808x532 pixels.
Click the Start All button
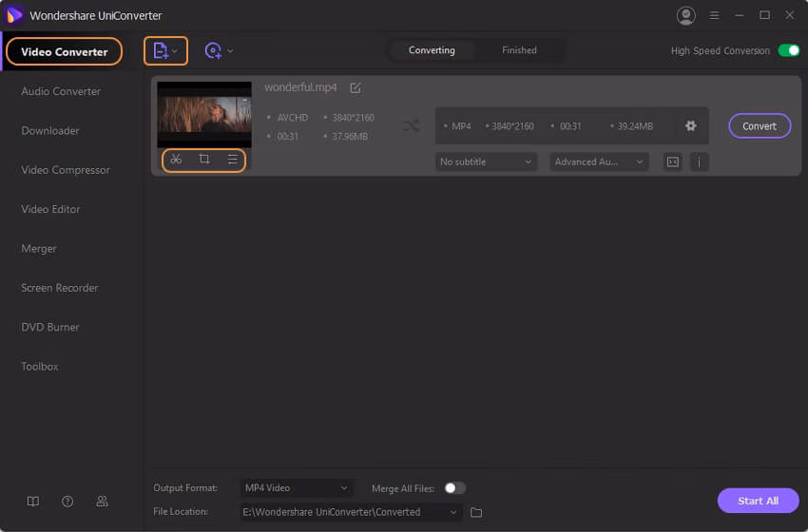[758, 501]
